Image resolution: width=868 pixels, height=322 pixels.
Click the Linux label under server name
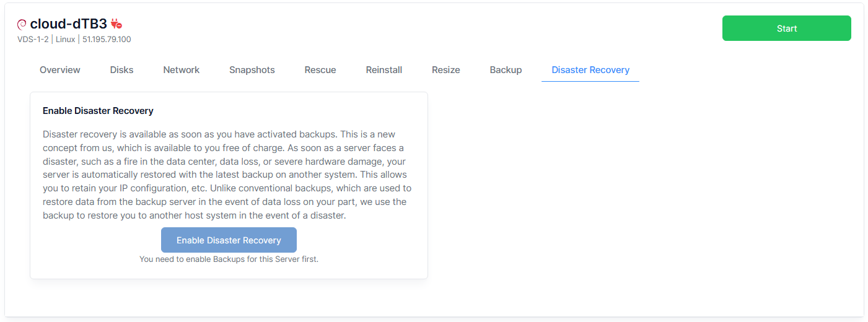click(x=65, y=40)
